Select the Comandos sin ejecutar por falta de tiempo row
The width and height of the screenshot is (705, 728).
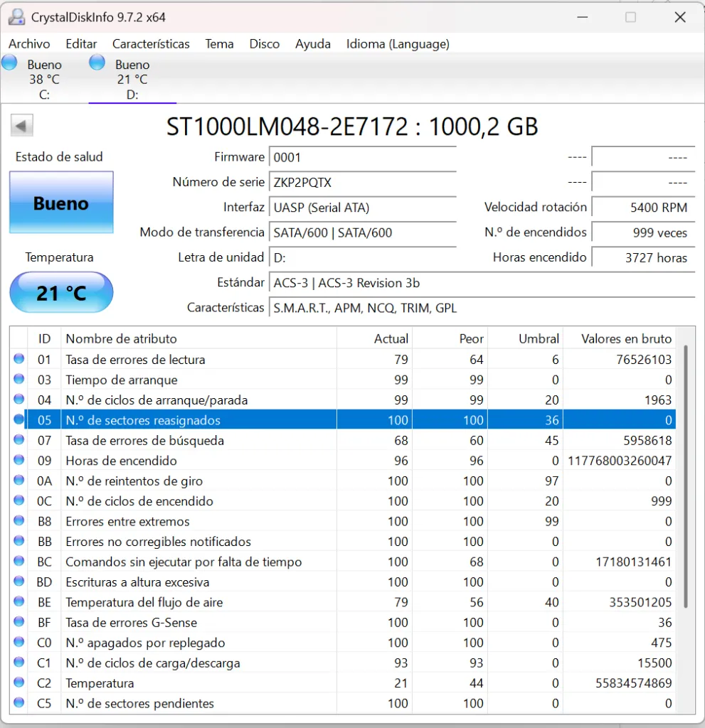pyautogui.click(x=343, y=562)
